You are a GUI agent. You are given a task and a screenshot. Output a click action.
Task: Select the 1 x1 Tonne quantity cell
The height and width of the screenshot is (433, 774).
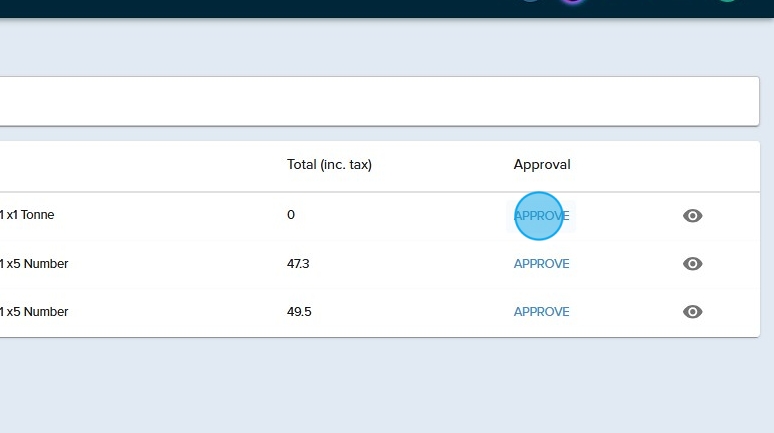coord(27,215)
